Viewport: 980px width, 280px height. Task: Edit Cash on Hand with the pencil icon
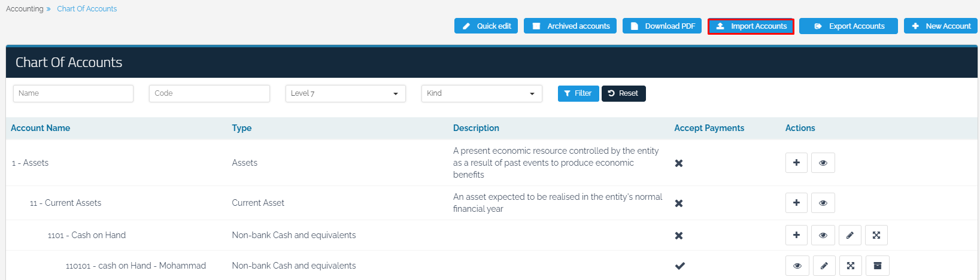coord(849,235)
